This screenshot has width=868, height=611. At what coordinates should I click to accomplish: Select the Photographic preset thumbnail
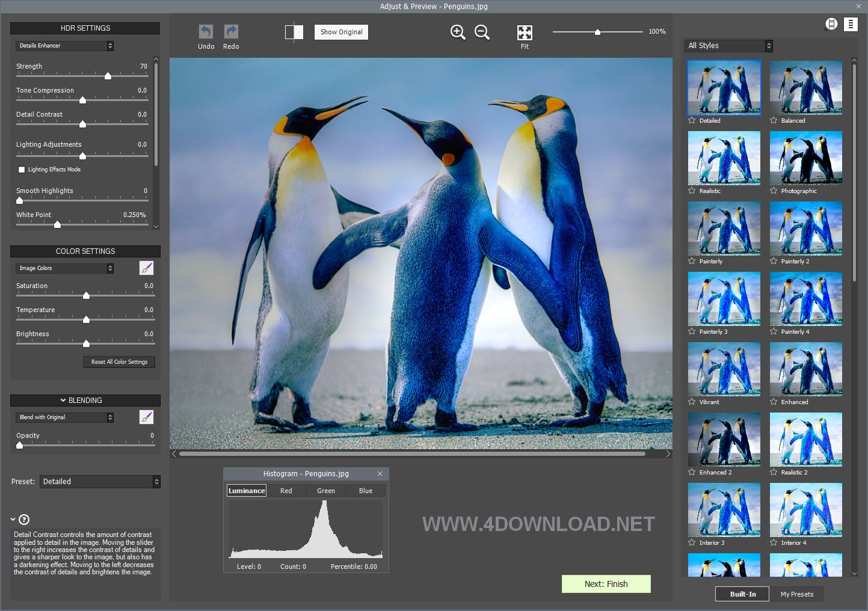806,158
